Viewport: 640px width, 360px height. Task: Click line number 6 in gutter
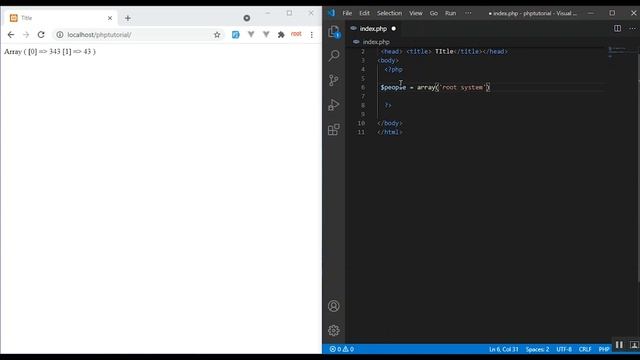(x=362, y=87)
